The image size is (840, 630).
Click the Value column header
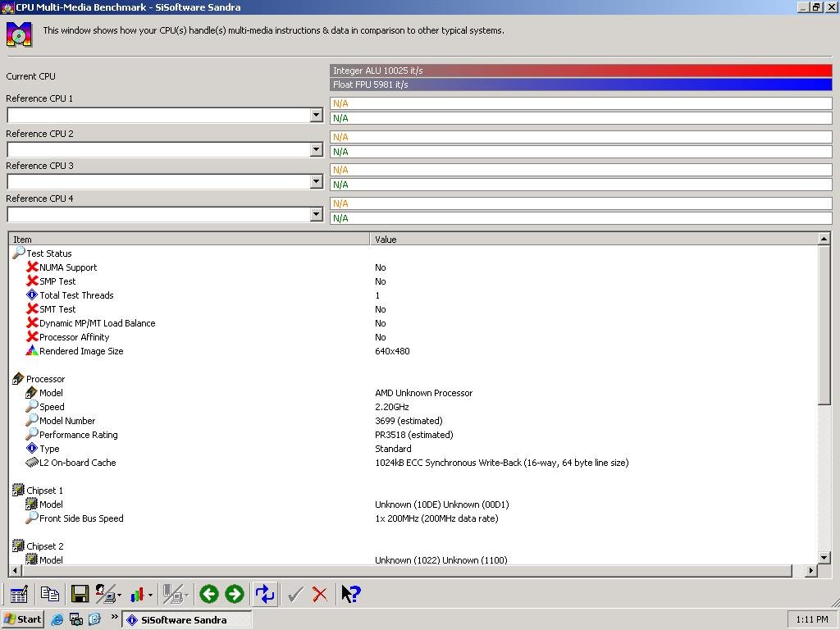[594, 239]
